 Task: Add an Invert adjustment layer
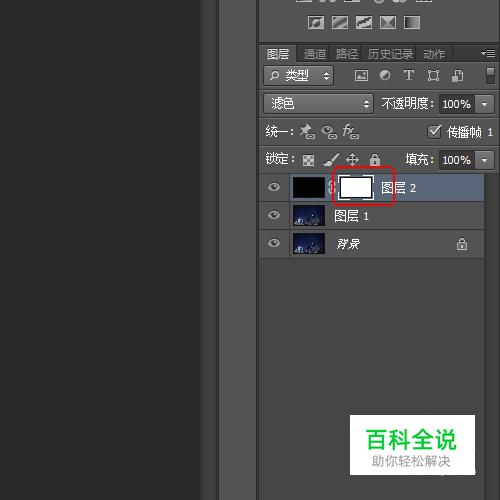(316, 23)
